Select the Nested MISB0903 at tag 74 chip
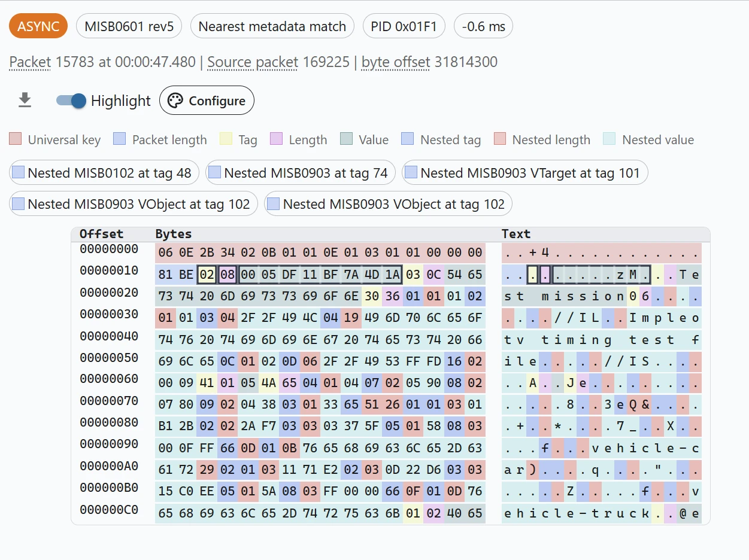The image size is (749, 560). coord(300,173)
